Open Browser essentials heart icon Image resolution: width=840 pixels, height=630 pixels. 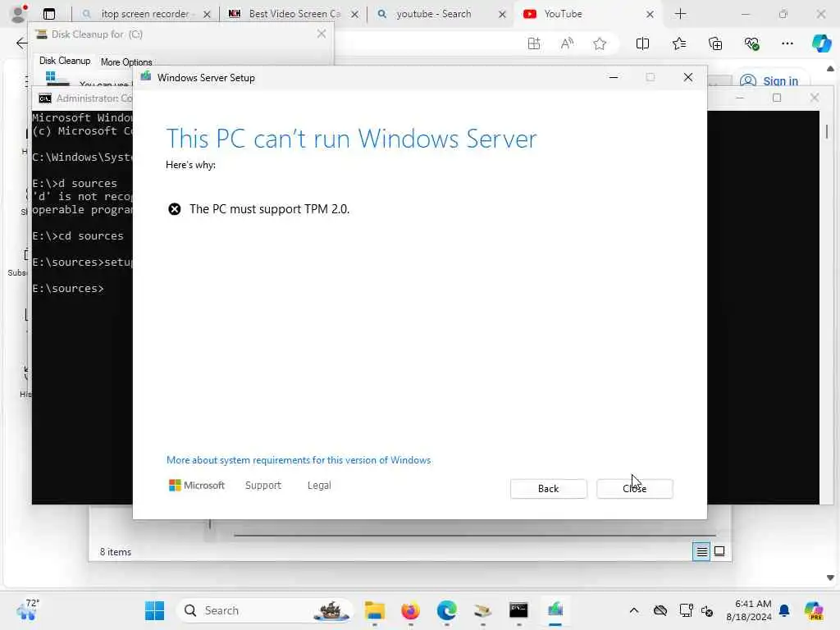point(751,43)
